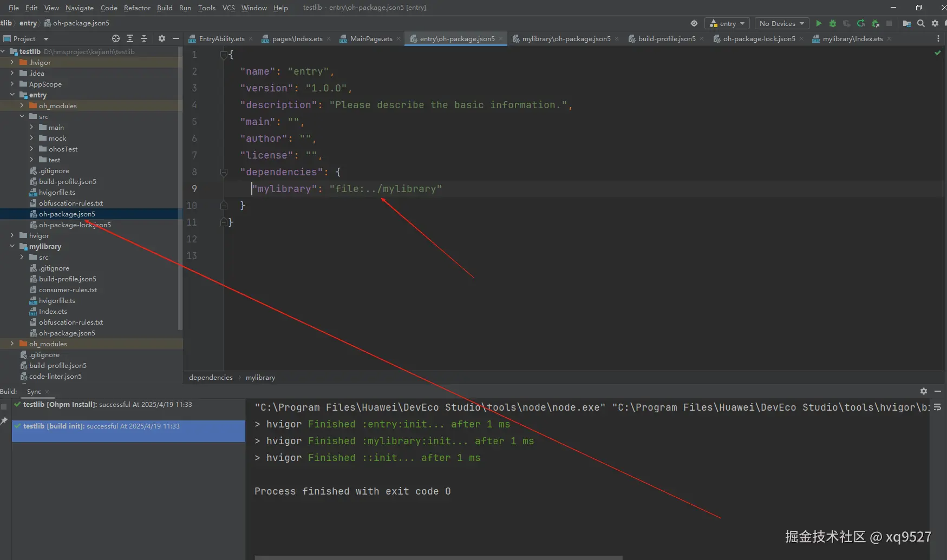
Task: Open the entry run configuration dropdown
Action: (x=727, y=23)
